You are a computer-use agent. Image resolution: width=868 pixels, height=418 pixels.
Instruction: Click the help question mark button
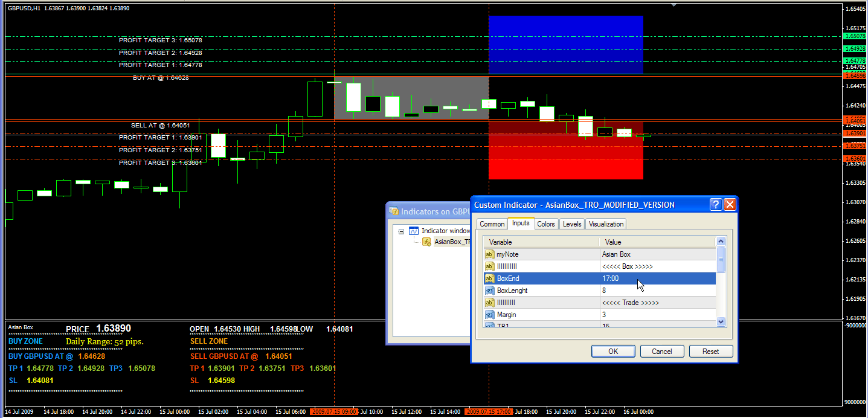tap(715, 205)
